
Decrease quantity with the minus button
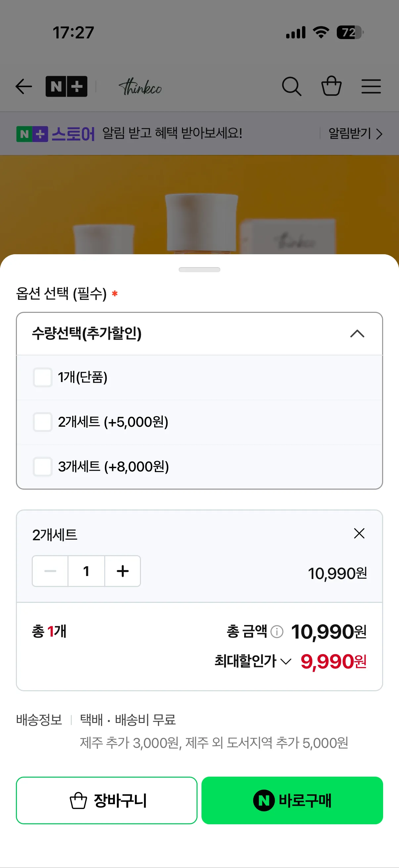click(50, 571)
